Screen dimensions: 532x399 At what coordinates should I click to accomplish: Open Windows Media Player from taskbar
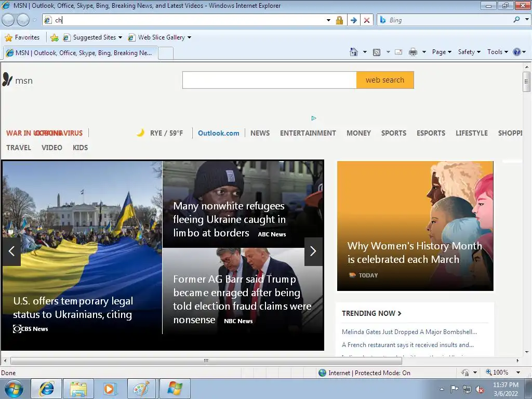(x=109, y=389)
